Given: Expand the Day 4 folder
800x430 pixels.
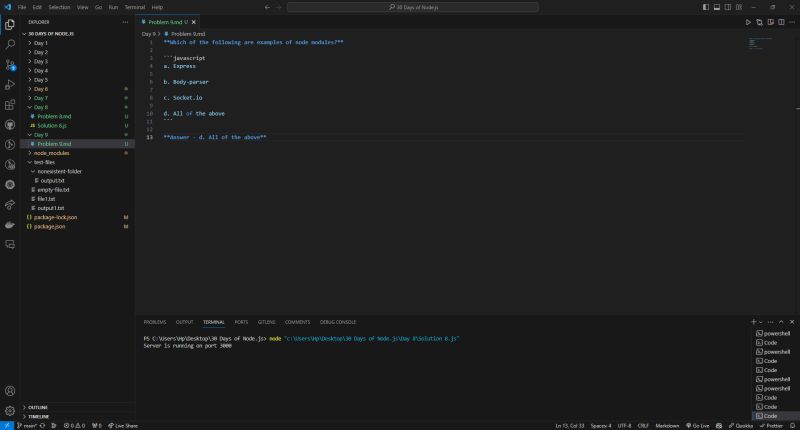Looking at the screenshot, I should 78,70.
